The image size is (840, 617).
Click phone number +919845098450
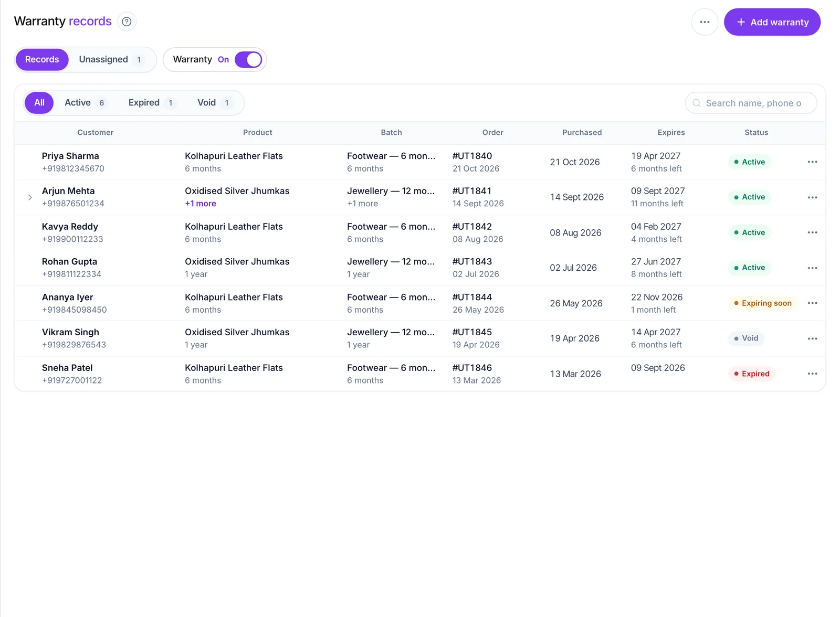74,310
